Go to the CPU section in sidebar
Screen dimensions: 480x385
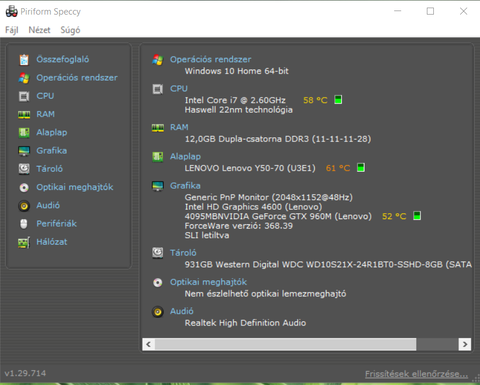[45, 96]
